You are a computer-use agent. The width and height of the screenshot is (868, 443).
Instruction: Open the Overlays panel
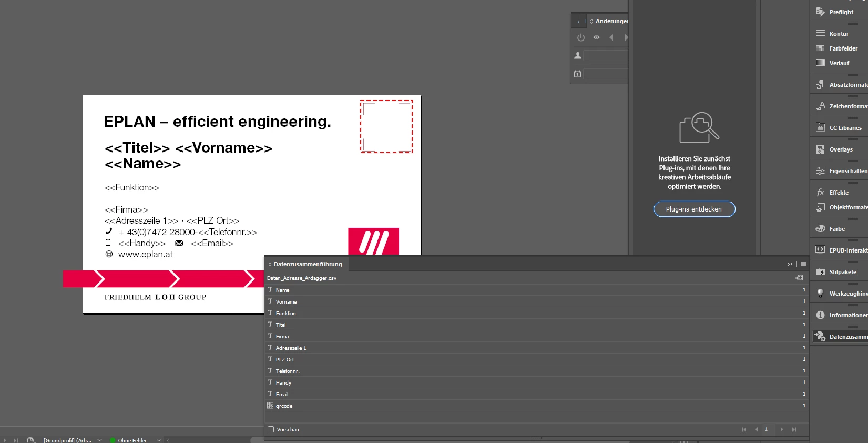point(840,149)
